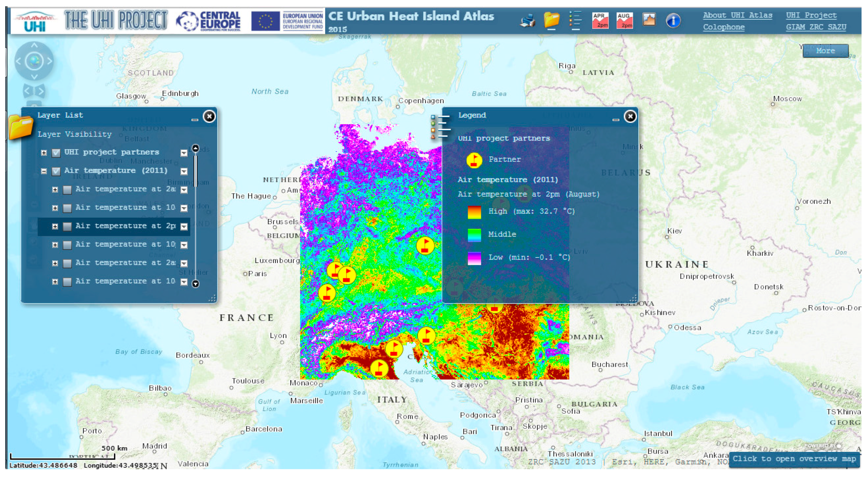Show the AUG 2pm temperature layer
868x478 pixels.
625,20
